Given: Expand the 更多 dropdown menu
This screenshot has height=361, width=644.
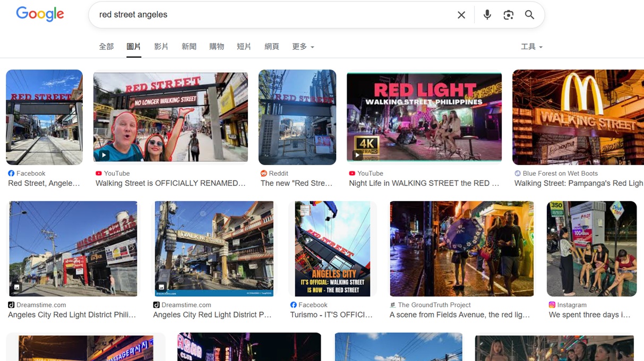Looking at the screenshot, I should (x=303, y=47).
